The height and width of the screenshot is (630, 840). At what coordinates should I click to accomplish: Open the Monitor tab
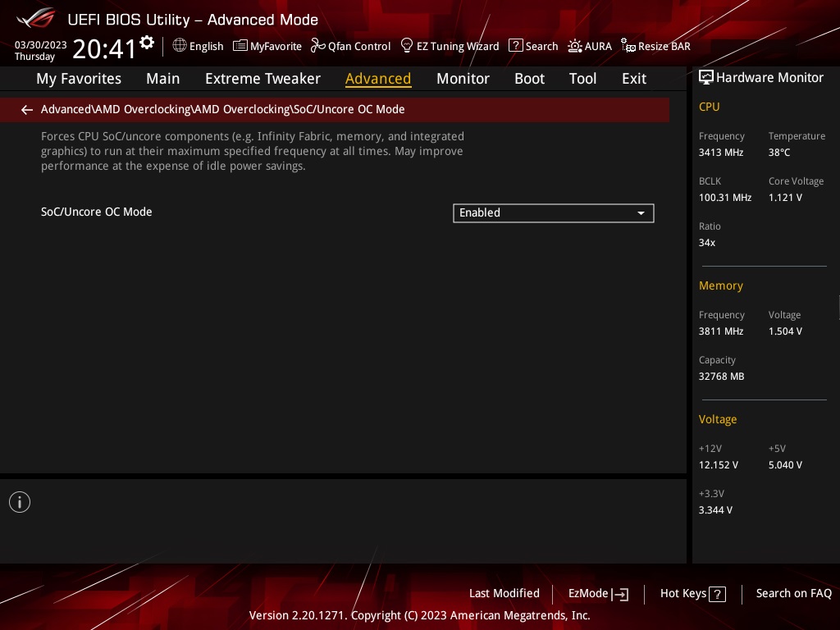tap(463, 79)
